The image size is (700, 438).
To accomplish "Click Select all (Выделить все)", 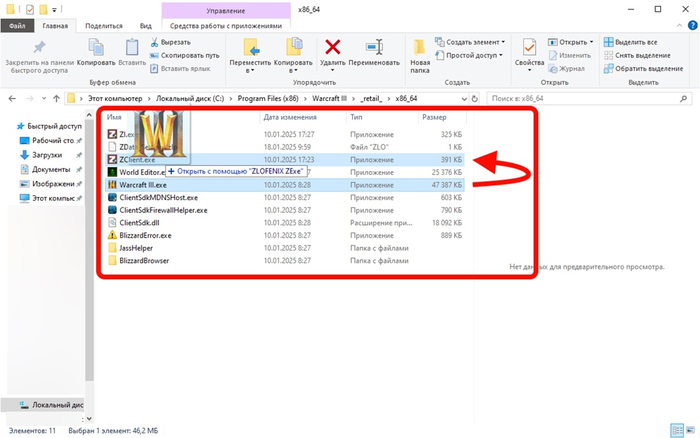I will click(630, 43).
